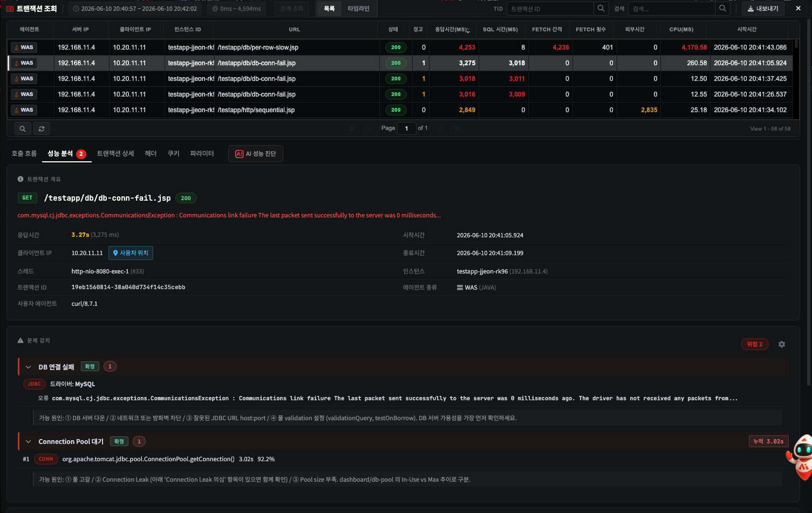Click the transaction lookup list icon in title
This screenshot has width=812, height=513.
tap(10, 9)
